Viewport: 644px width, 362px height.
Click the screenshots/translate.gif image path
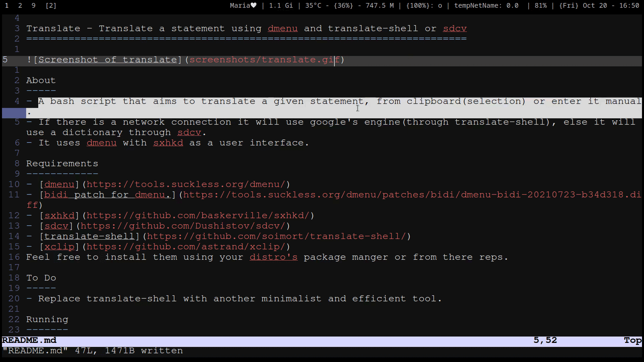pos(264,60)
